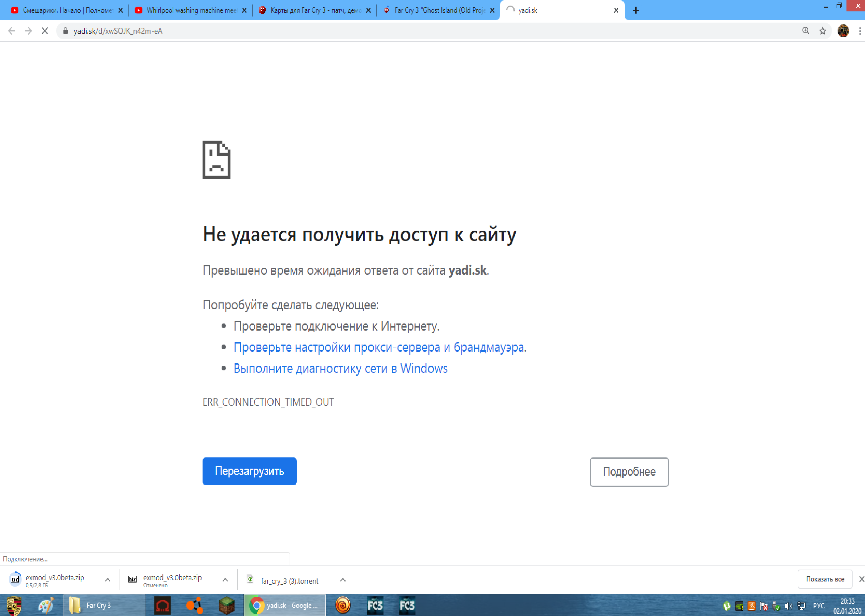Viewport: 865px width, 616px height.
Task: Expand options for far_cry_3 (3).torrent
Action: click(343, 579)
